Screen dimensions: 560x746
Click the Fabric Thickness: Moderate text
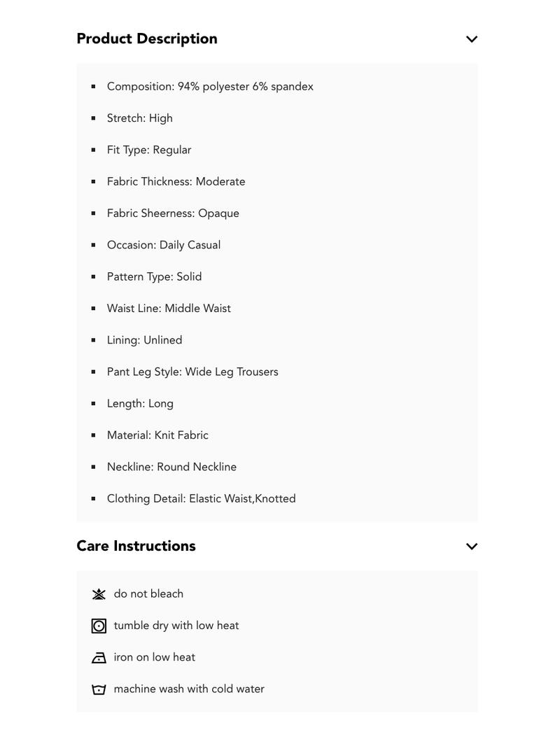pyautogui.click(x=176, y=182)
